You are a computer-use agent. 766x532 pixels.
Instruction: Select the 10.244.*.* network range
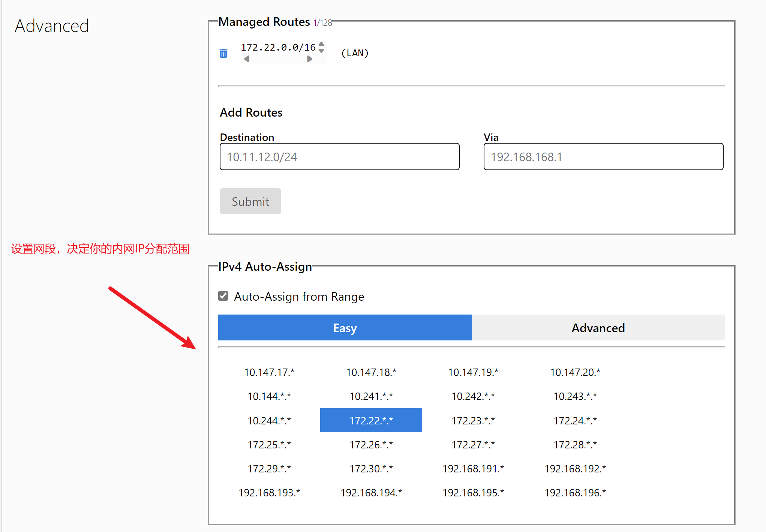269,421
